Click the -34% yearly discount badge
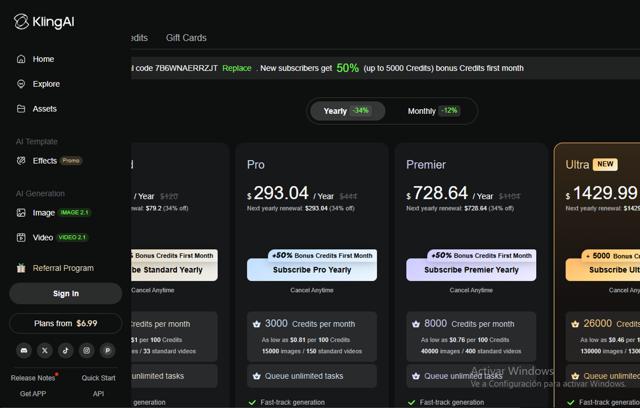The image size is (640, 408). 361,111
